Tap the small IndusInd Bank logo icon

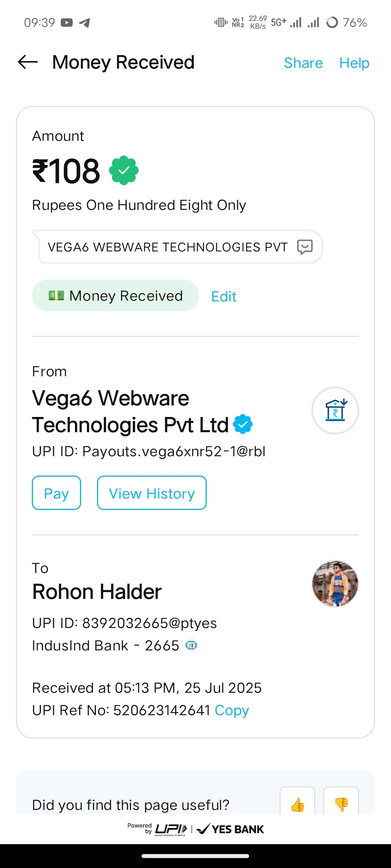click(x=191, y=645)
